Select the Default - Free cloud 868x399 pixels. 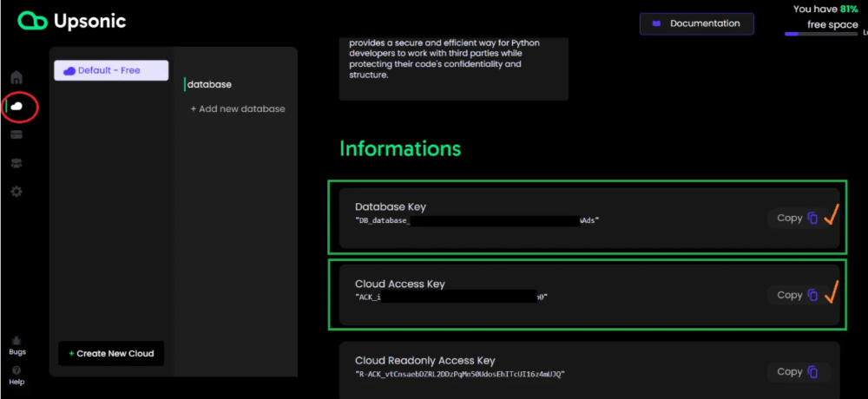[x=111, y=70]
